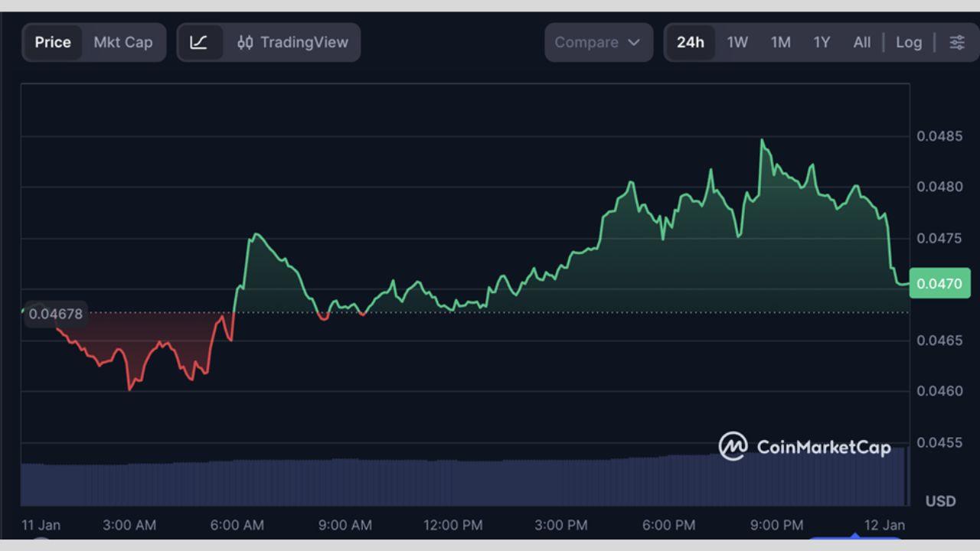Click the 12:00 PM time axis label
The height and width of the screenshot is (551, 980).
click(x=453, y=525)
